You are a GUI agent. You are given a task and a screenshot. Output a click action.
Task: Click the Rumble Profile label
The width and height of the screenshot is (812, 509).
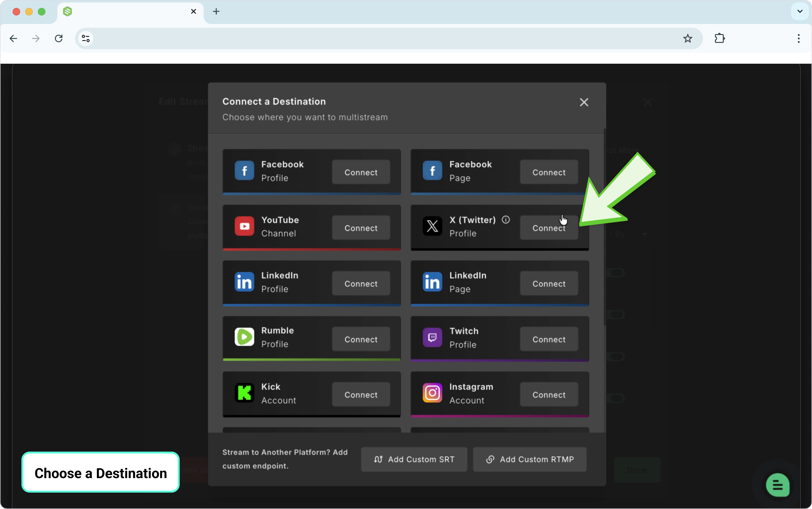click(x=277, y=337)
